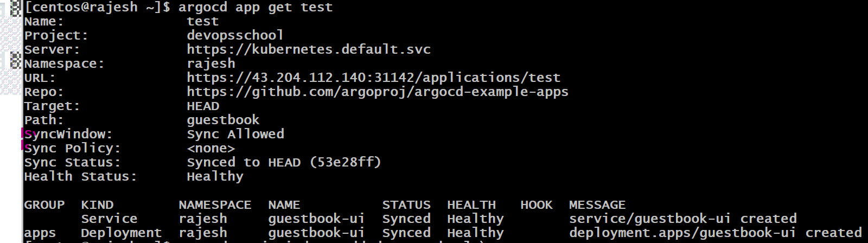Screen dimensions: 868x243
Task: Select the Sync Allowed text
Action: tap(235, 134)
